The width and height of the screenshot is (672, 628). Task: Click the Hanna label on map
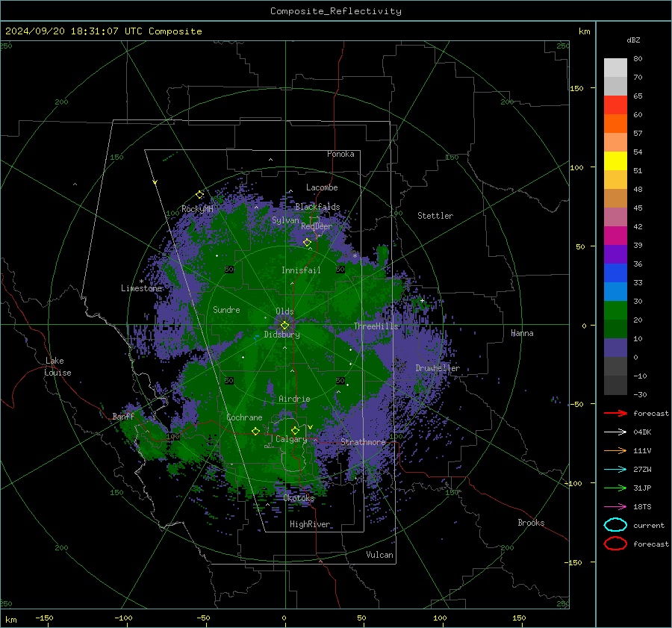pyautogui.click(x=522, y=333)
